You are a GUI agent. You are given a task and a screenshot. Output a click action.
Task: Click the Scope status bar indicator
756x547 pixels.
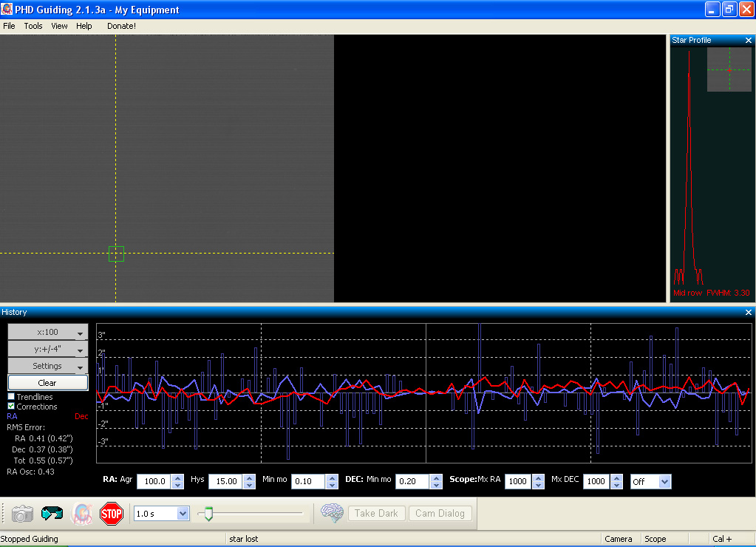point(655,539)
